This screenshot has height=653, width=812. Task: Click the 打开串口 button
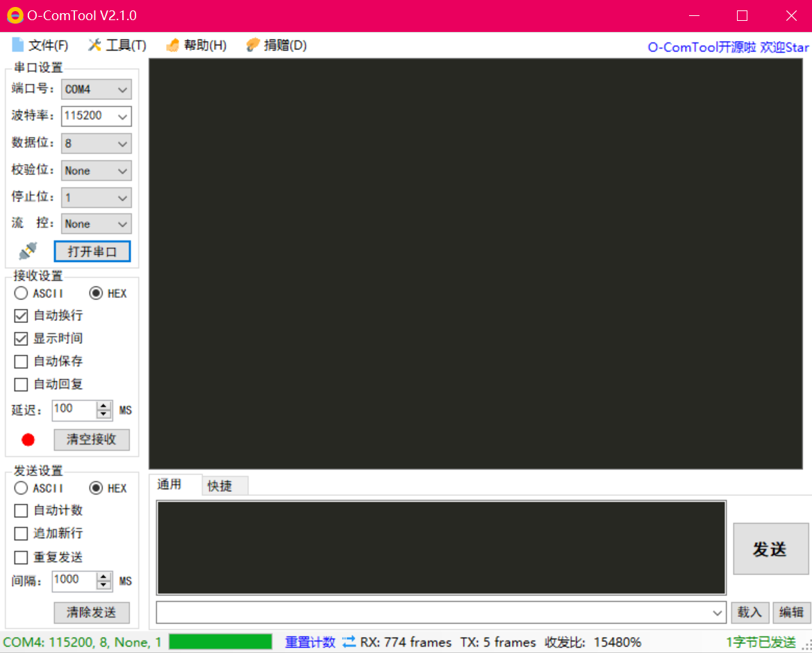(x=92, y=251)
